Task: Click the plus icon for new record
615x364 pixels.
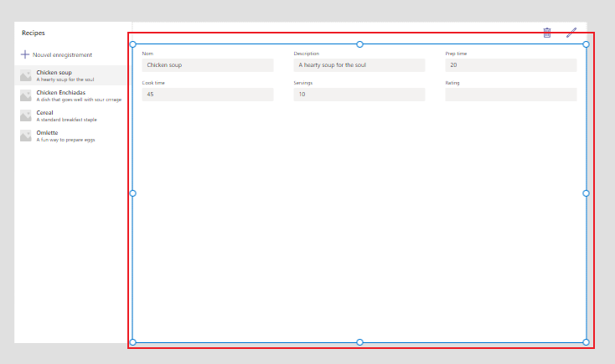Action: [x=25, y=54]
